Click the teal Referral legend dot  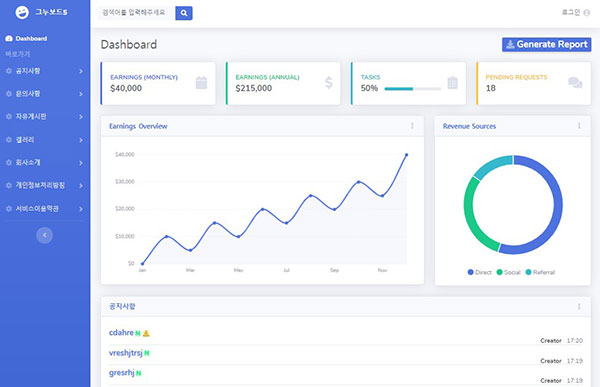528,272
